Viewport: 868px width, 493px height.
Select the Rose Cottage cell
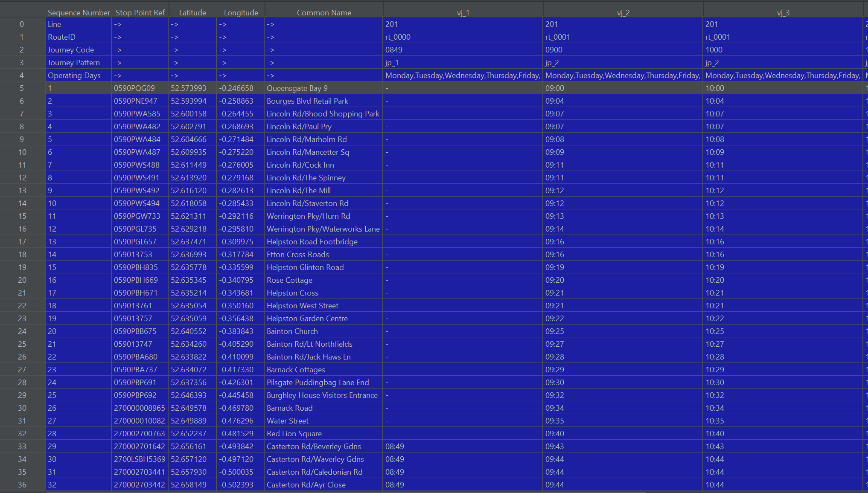point(324,280)
